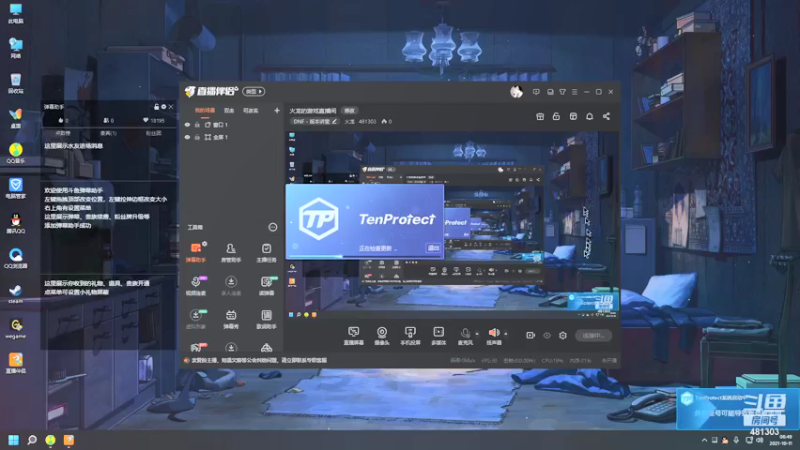Open the hamburger menu in title bar
The image size is (800, 450).
[574, 92]
